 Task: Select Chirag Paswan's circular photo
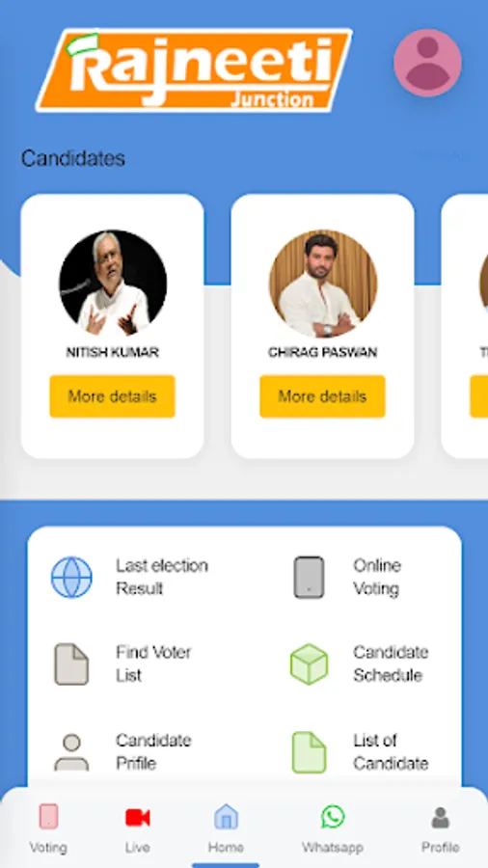(x=323, y=284)
